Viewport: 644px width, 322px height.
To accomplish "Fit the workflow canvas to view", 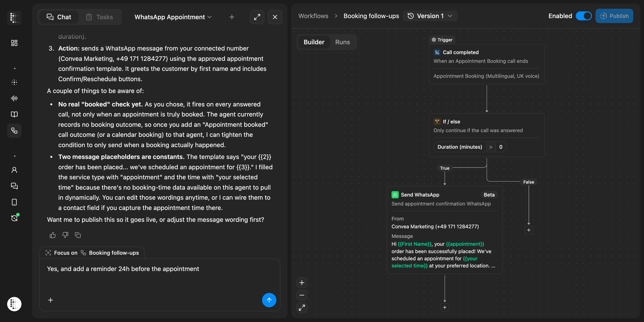I will 302,307.
